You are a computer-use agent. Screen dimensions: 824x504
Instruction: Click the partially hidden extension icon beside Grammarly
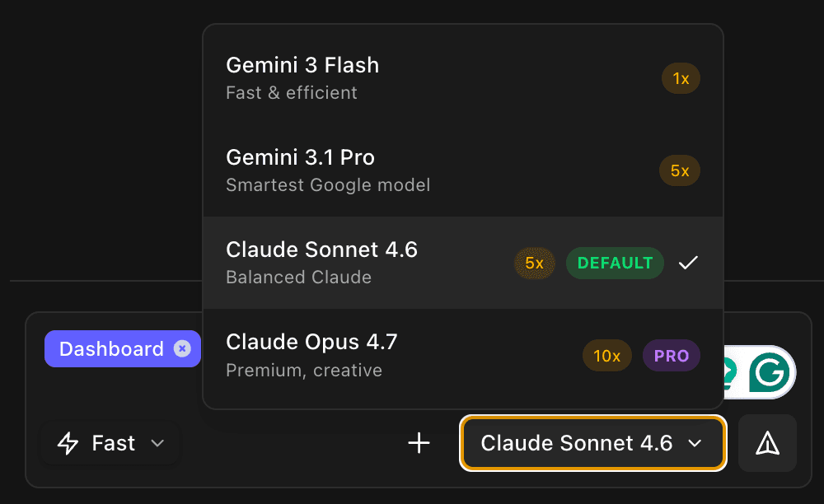pyautogui.click(x=728, y=372)
